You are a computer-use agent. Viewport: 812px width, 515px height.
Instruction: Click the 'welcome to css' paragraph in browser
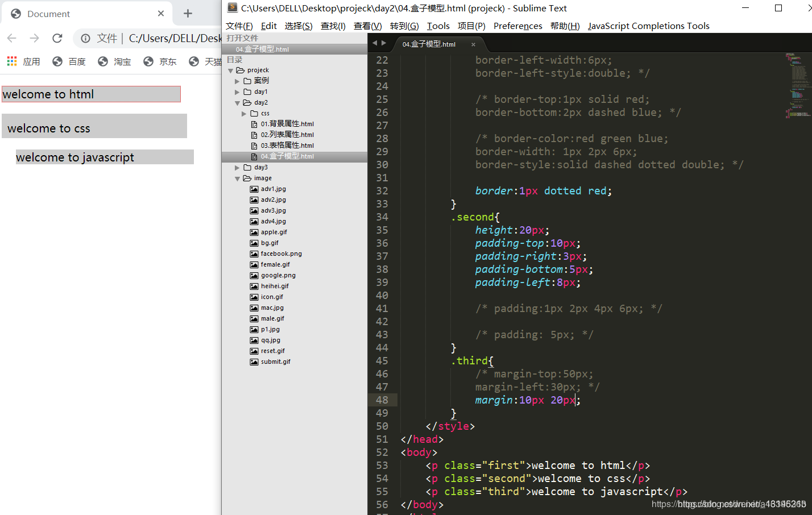click(94, 126)
